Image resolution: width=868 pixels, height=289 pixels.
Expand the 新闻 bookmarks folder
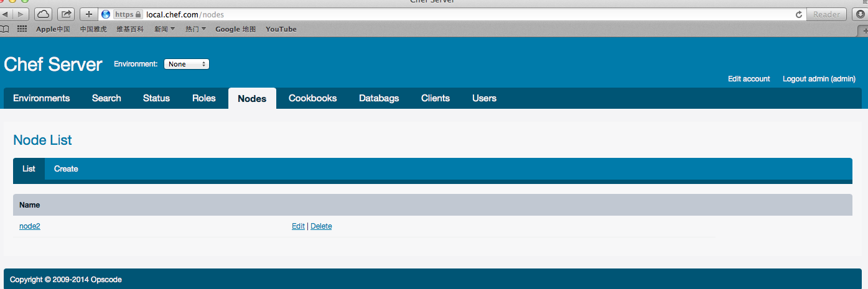[164, 29]
